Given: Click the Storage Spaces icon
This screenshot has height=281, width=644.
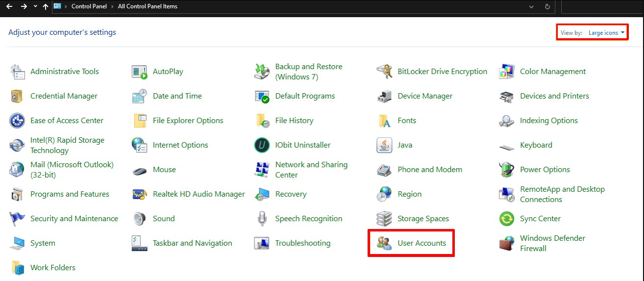Looking at the screenshot, I should [384, 219].
